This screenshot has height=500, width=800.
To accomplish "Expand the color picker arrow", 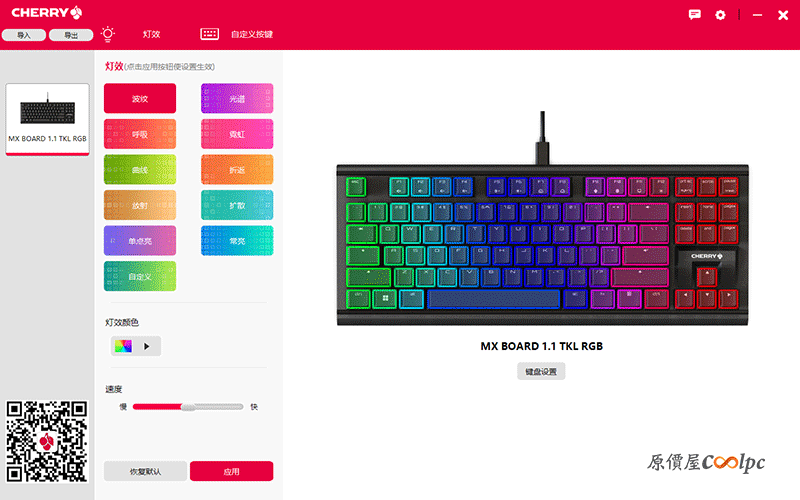I will tap(147, 346).
